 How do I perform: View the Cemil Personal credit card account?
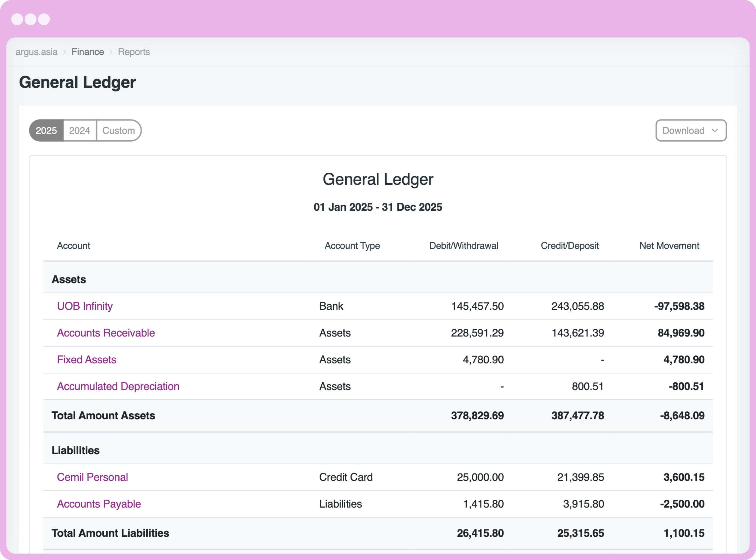(92, 477)
